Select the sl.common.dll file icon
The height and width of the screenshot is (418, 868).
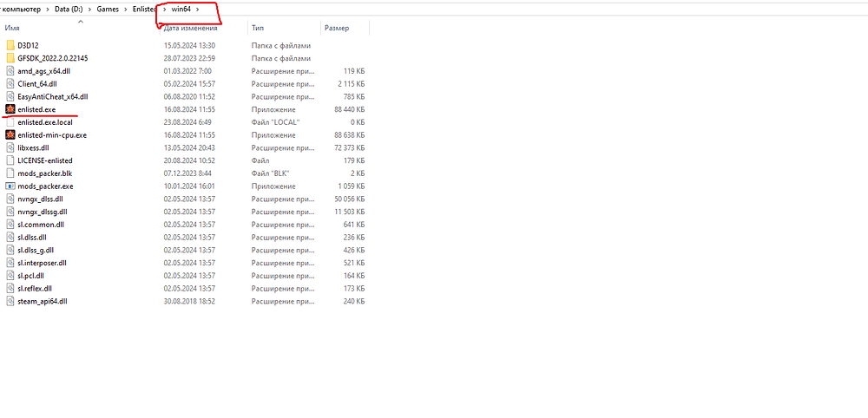pos(10,225)
